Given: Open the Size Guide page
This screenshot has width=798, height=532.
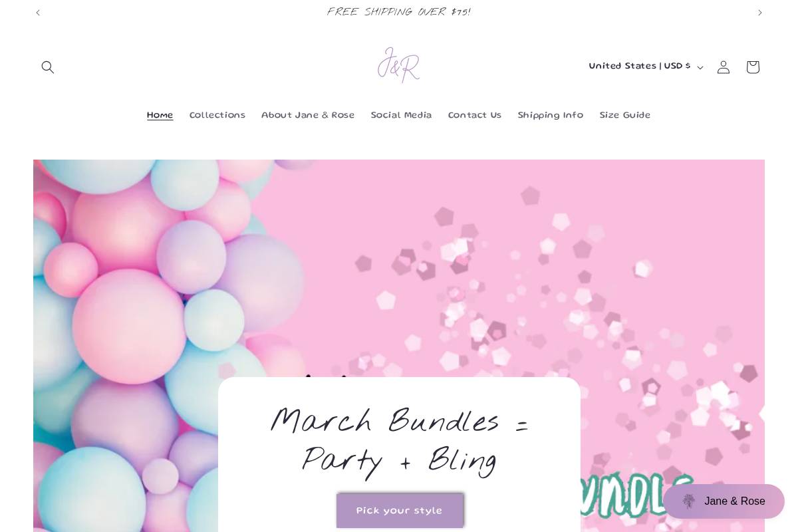Looking at the screenshot, I should [625, 116].
